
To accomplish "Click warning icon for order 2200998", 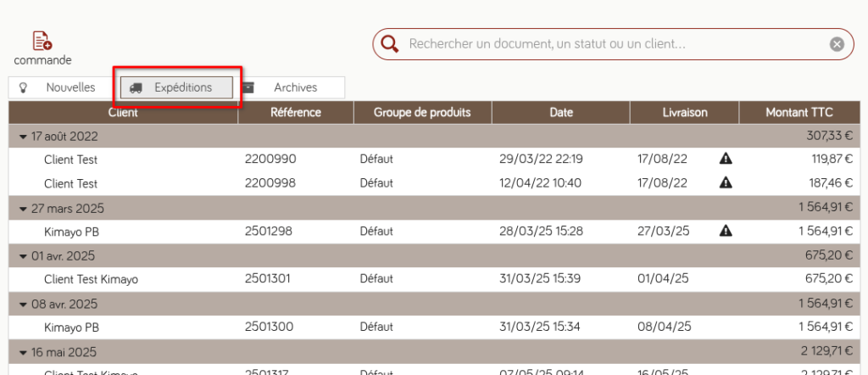I will pyautogui.click(x=725, y=182).
